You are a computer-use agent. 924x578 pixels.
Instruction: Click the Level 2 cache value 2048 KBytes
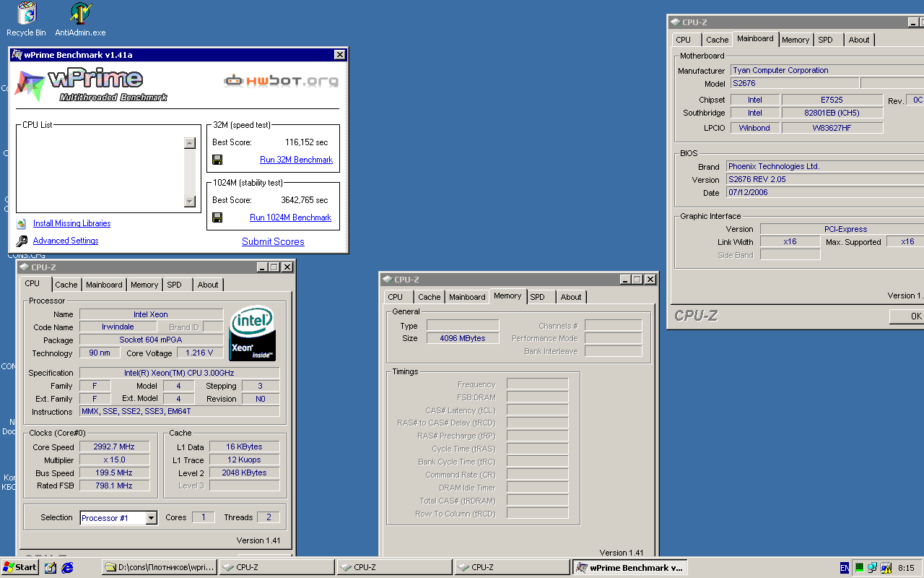[x=244, y=473]
